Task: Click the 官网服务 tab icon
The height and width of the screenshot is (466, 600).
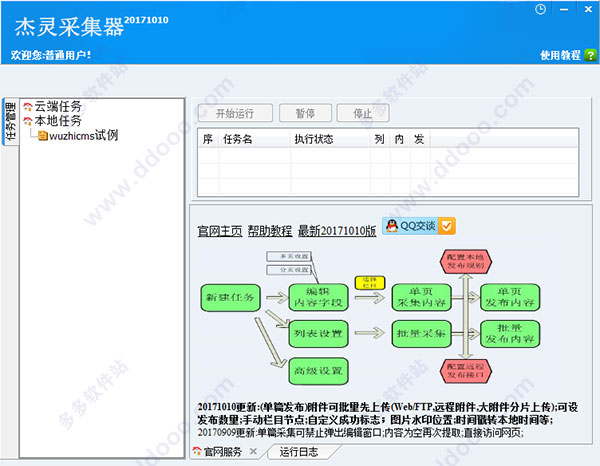Action: click(x=196, y=453)
